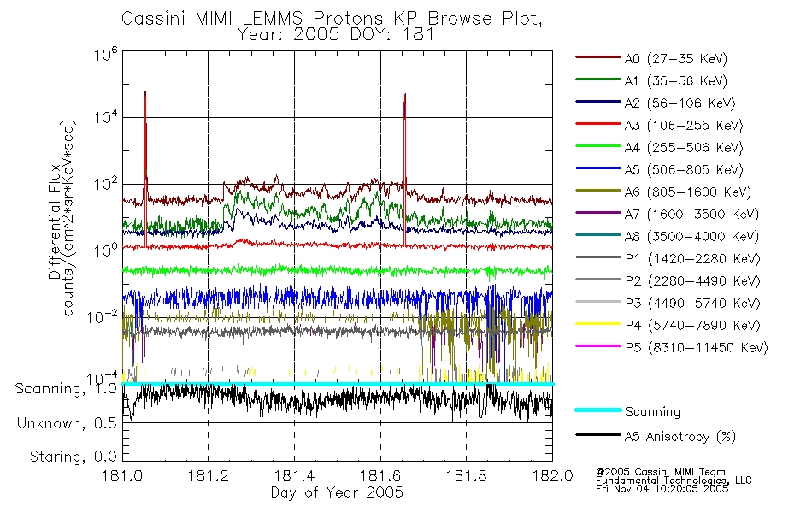Click the A0 (27-35 KeV) legend label
Image resolution: width=812 pixels, height=513 pixels.
[676, 58]
